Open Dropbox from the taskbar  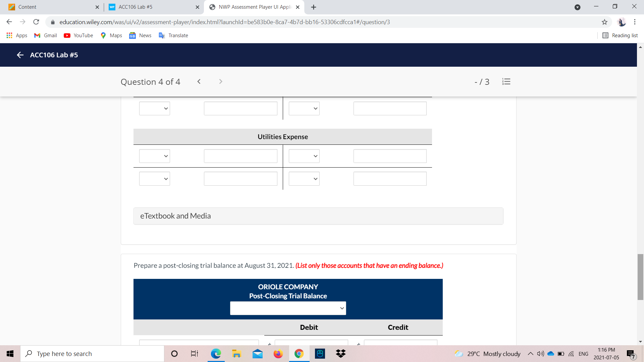click(340, 353)
